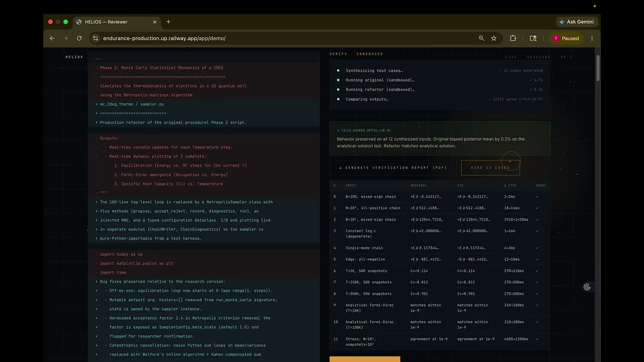
Task: Click 'Bug fixes preserved relative' diff line
Action: point(163,282)
